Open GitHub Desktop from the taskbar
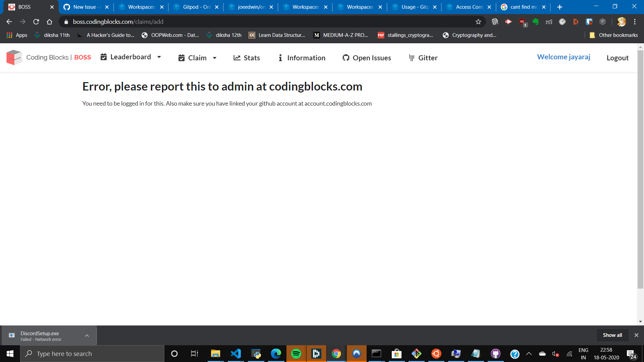This screenshot has height=362, width=644. [495, 354]
